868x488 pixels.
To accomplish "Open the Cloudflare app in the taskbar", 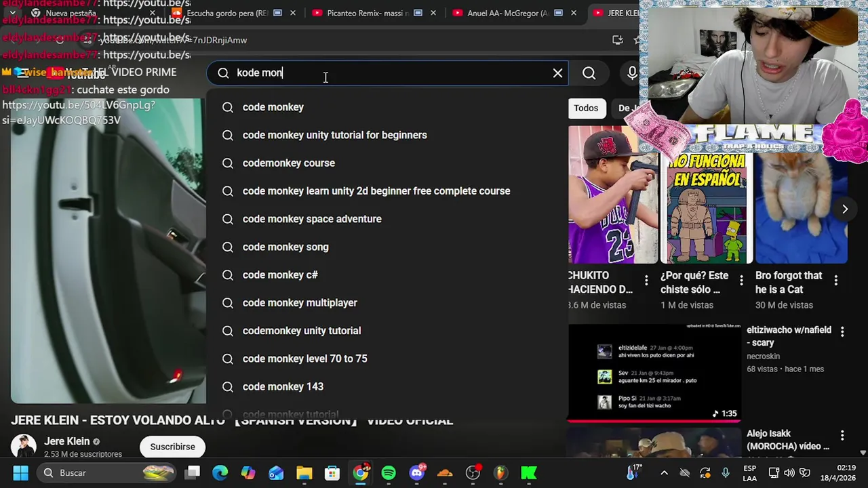I will tap(445, 472).
